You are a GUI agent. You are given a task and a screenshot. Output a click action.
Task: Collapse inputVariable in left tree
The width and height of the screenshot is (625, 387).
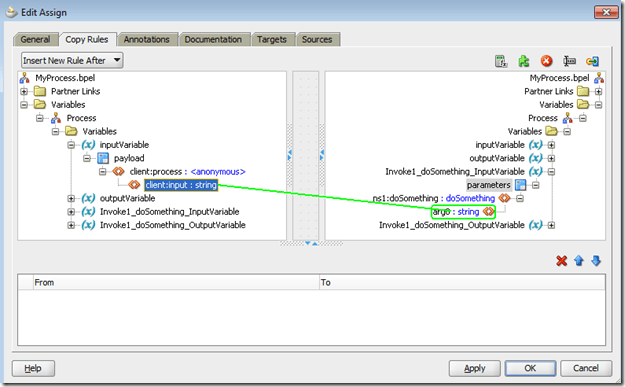coord(71,145)
